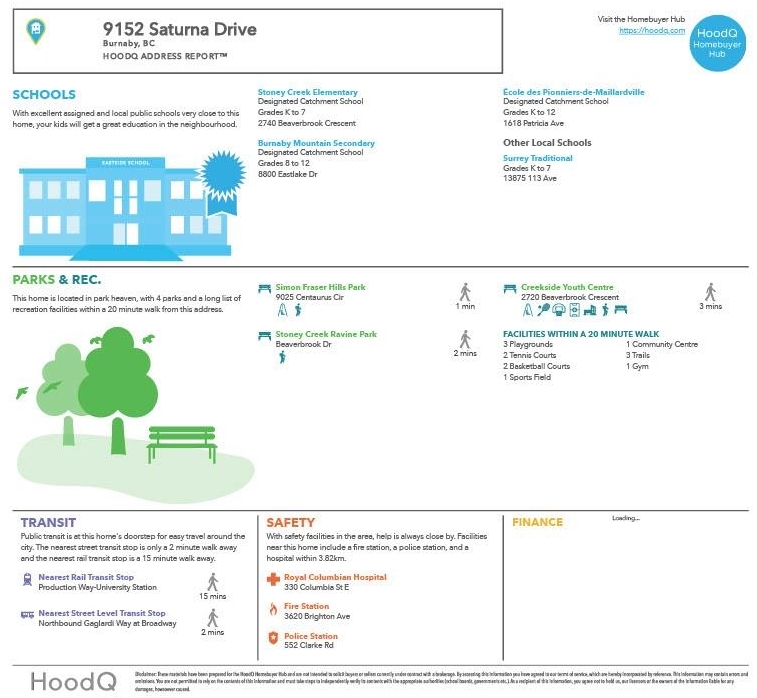This screenshot has width=757, height=698.
Task: Click the walking figure icon above '2 mins' in Parks
Action: pos(465,339)
